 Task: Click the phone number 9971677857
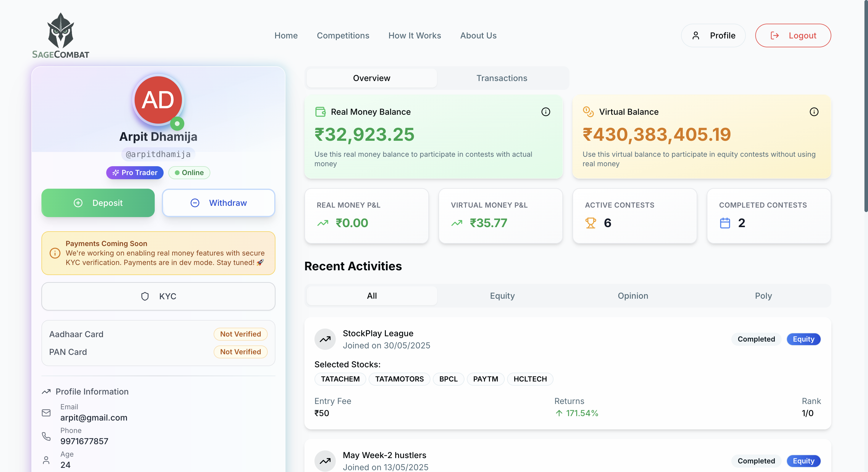(84, 441)
